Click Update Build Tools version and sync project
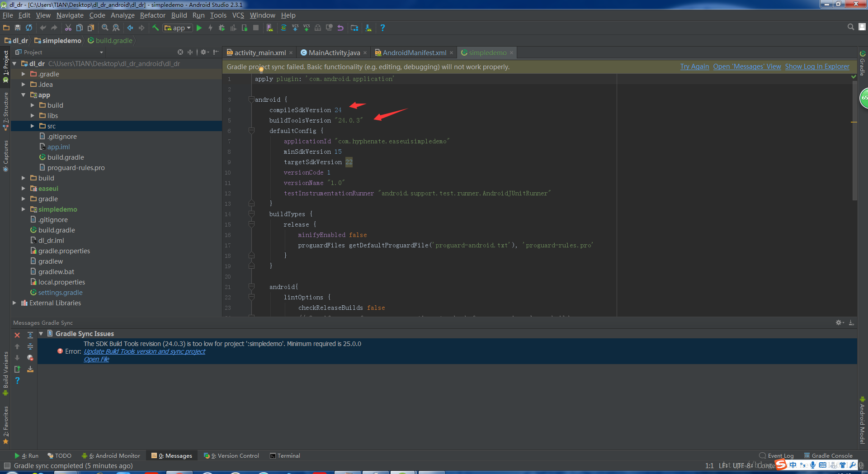The image size is (868, 474). pos(144,351)
